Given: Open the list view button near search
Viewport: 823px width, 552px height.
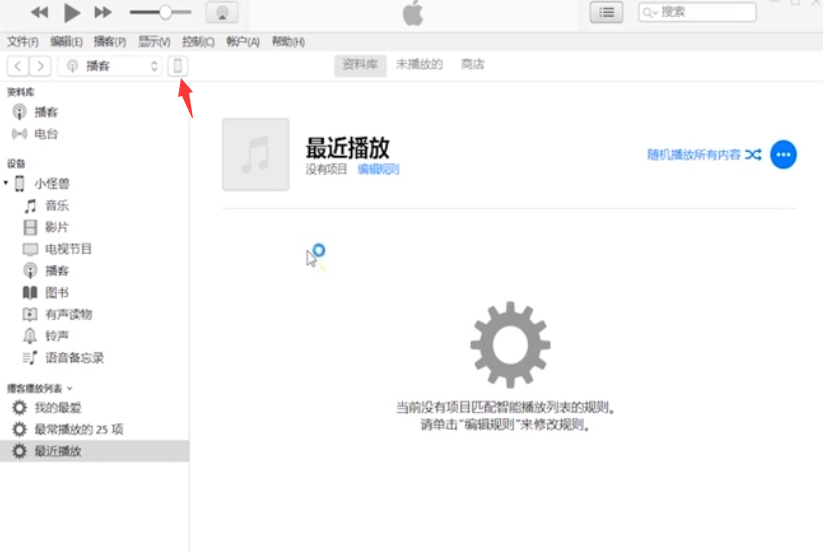Looking at the screenshot, I should (x=606, y=13).
